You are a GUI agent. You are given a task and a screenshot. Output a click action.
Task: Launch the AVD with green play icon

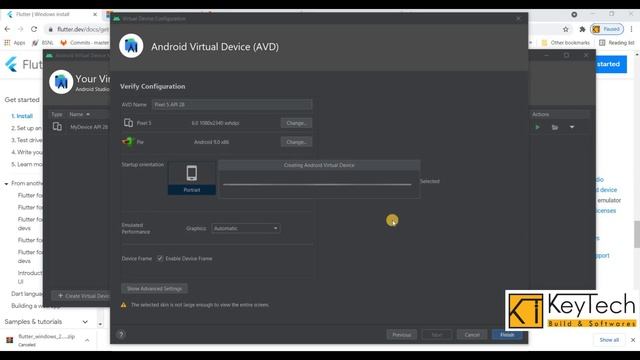[537, 127]
